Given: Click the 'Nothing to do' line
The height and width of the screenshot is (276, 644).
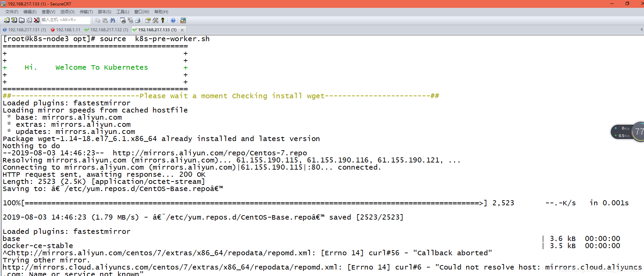Looking at the screenshot, I should (31, 146).
